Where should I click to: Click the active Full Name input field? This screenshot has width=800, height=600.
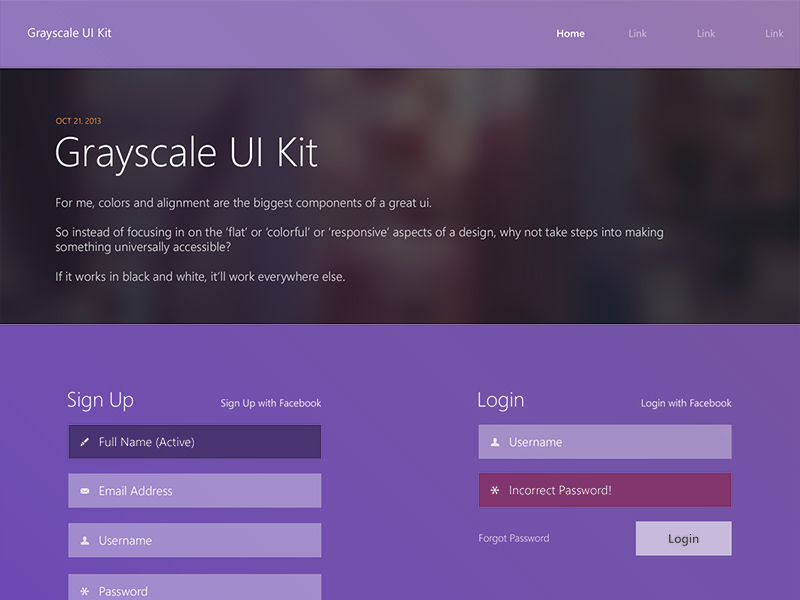[x=194, y=441]
